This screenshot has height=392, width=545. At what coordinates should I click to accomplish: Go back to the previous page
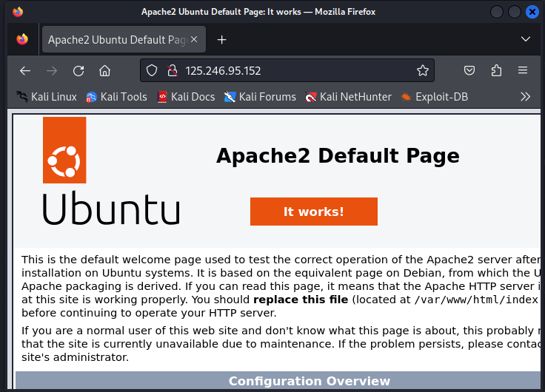[x=25, y=71]
